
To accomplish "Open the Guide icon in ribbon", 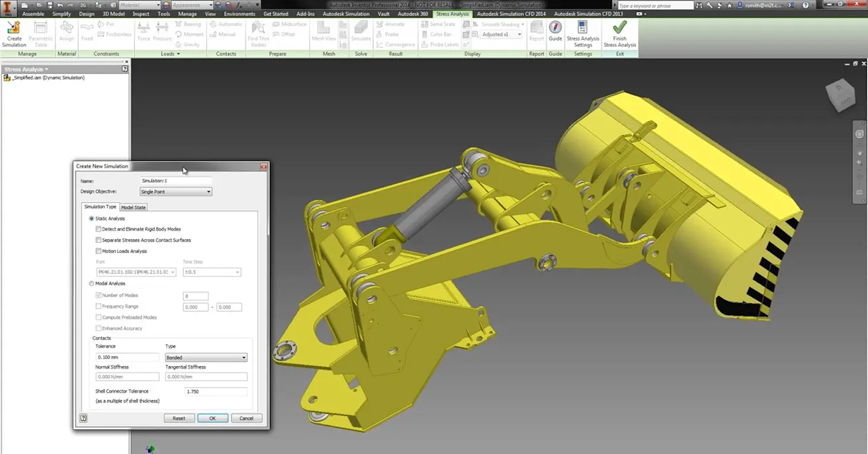I will pyautogui.click(x=555, y=28).
